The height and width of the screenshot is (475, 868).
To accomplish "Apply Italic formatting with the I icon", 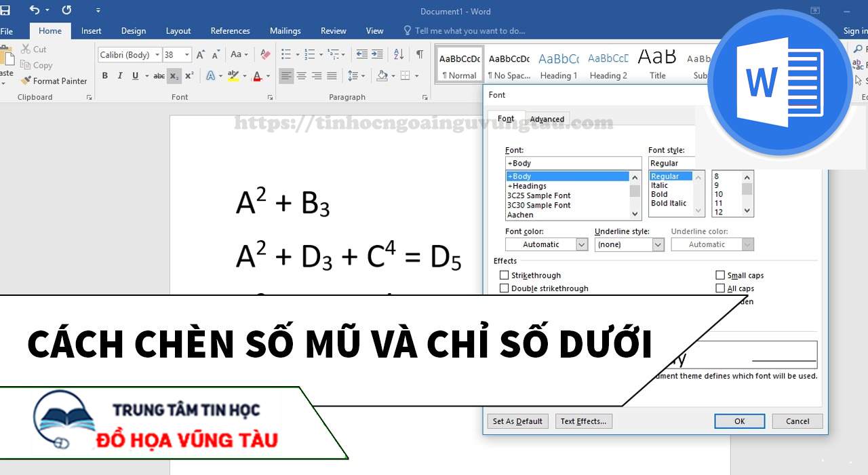I will pyautogui.click(x=120, y=76).
